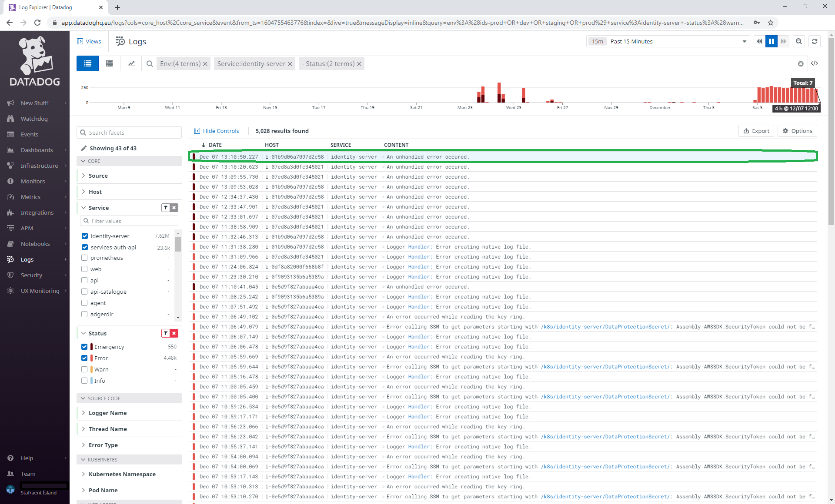The image size is (835, 504).
Task: Check the Warn status
Action: tap(84, 369)
